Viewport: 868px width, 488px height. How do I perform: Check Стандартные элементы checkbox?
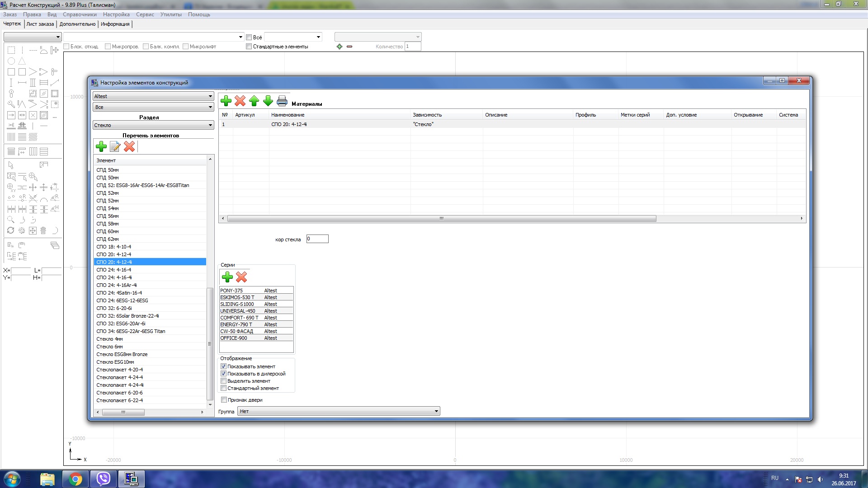(x=249, y=47)
